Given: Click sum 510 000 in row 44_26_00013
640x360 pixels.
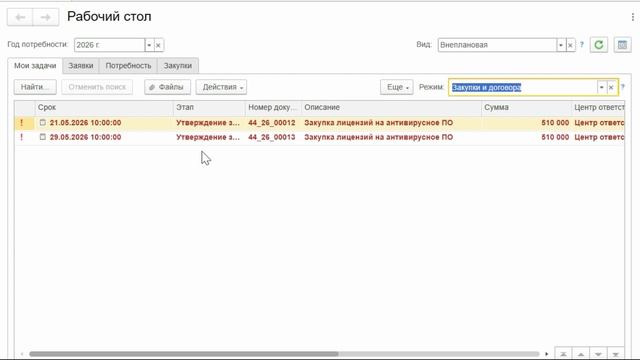Looking at the screenshot, I should click(x=555, y=137).
